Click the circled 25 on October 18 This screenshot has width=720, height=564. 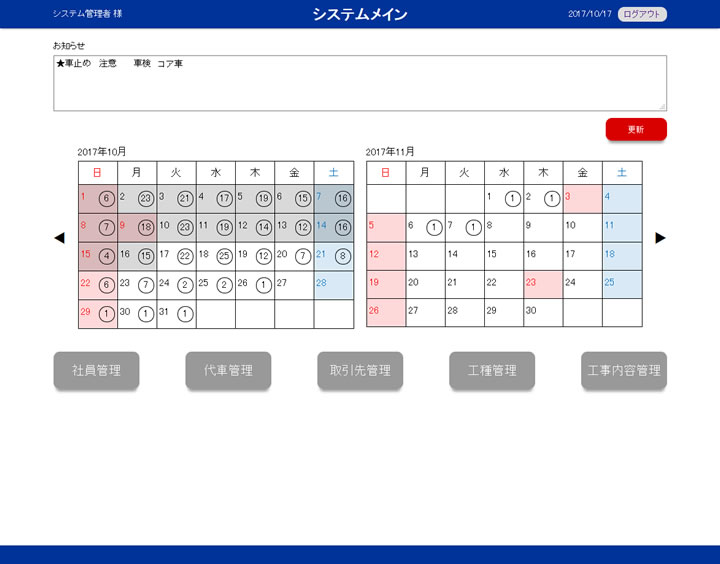click(225, 256)
